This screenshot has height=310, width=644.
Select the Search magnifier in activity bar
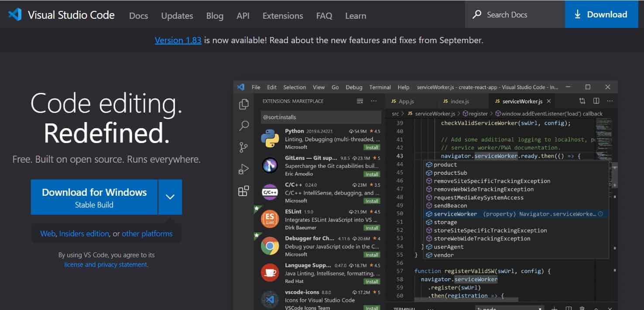[x=244, y=126]
